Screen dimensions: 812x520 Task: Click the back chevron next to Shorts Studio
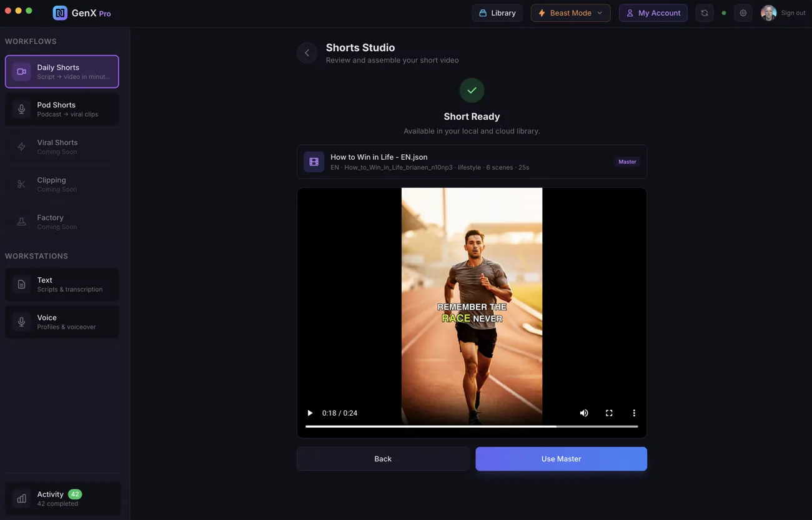307,52
